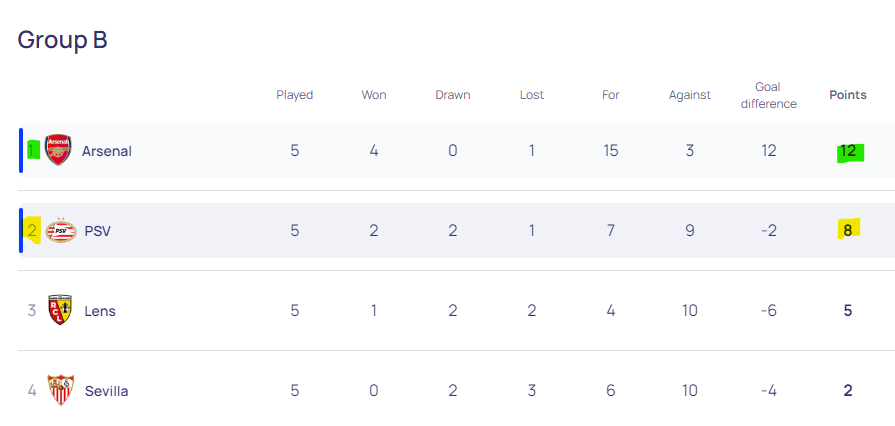
Task: Click the Sevilla club crest
Action: point(61,390)
